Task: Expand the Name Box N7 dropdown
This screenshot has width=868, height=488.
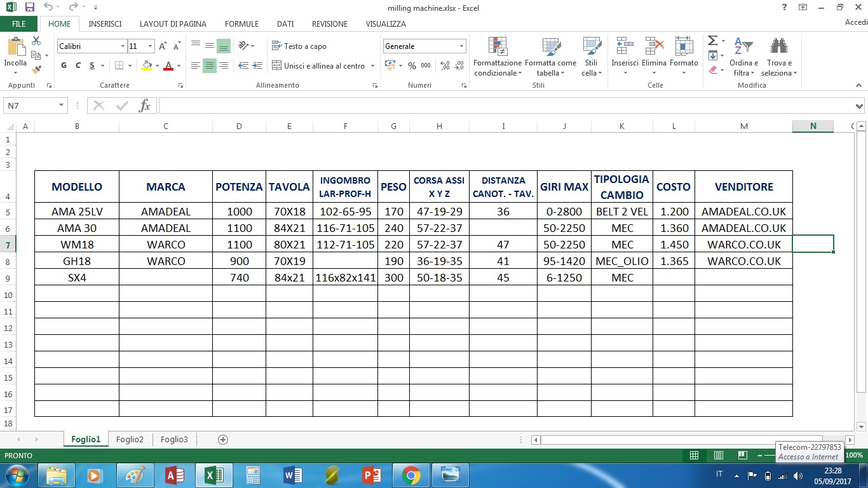Action: [62, 105]
